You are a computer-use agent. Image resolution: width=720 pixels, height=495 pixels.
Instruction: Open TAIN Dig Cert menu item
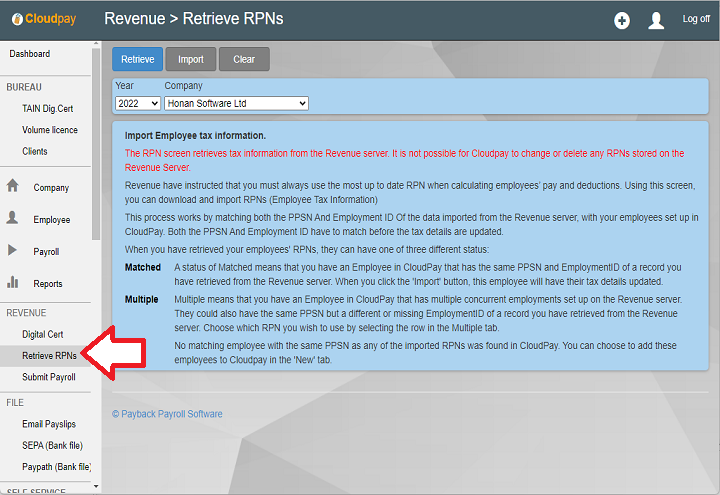click(47, 108)
